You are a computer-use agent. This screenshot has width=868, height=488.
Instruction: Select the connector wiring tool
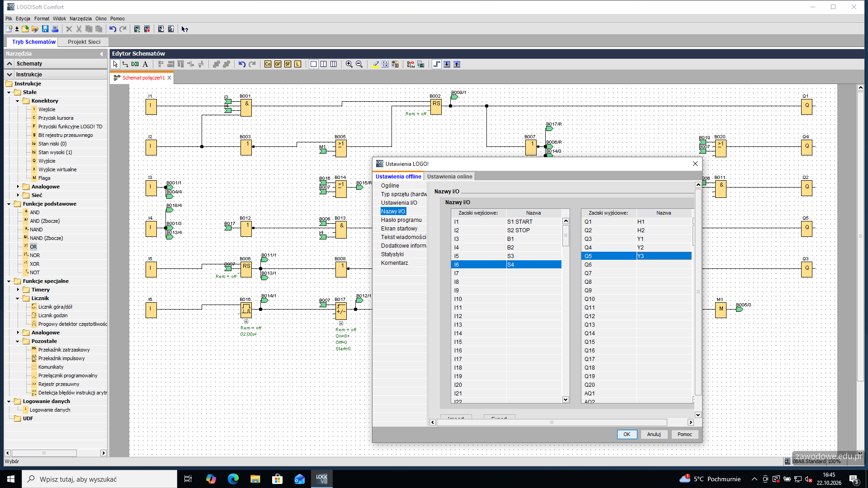[125, 64]
